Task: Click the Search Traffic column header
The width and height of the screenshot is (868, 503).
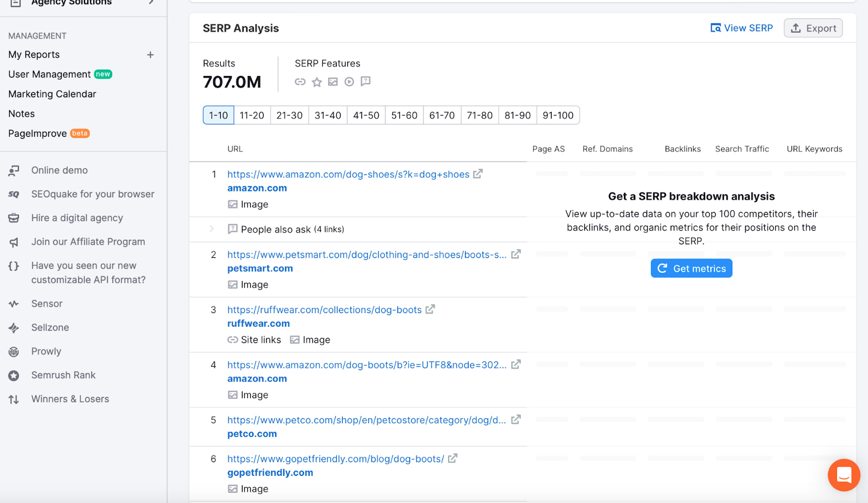Action: (742, 149)
